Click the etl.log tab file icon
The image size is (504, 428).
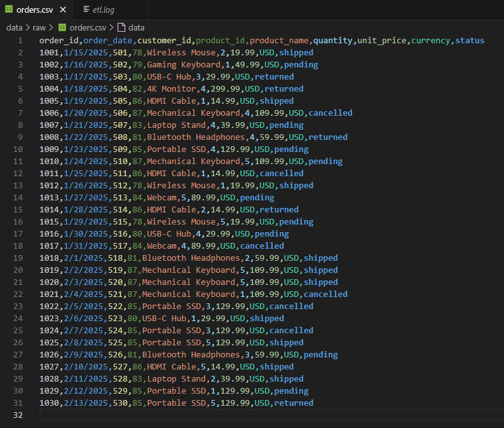pyautogui.click(x=86, y=10)
